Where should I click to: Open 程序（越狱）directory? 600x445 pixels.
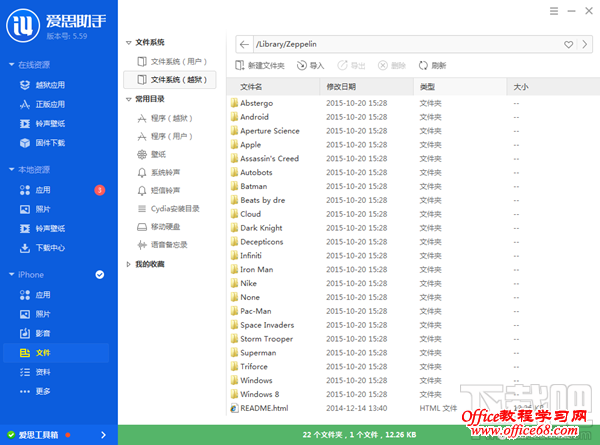click(165, 118)
